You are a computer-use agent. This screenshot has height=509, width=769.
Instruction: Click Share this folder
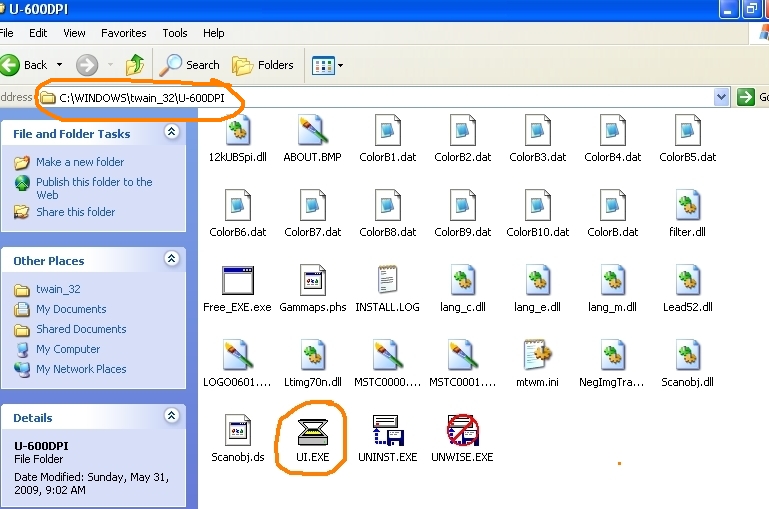coord(76,212)
